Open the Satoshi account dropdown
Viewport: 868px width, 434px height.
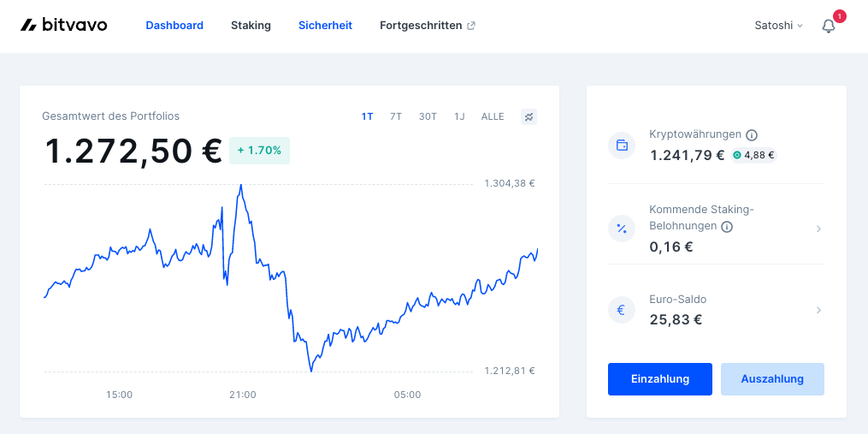(x=778, y=26)
